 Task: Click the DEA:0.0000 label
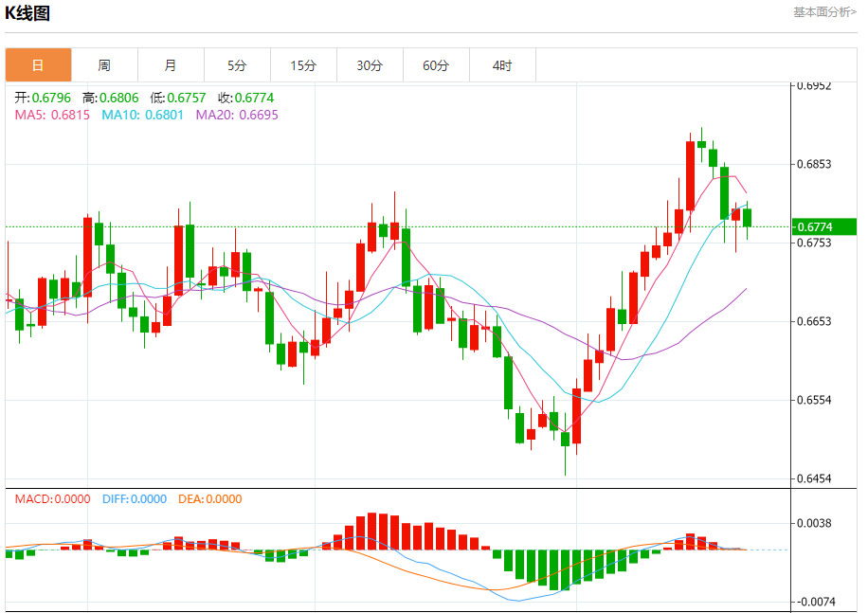[210, 499]
